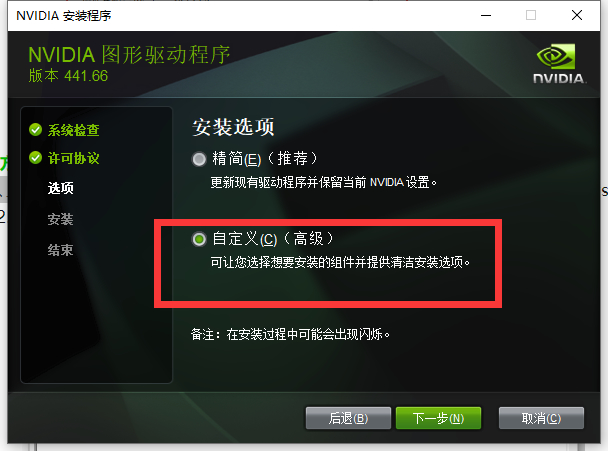Click the 系统检查 step in sidebar

point(73,130)
